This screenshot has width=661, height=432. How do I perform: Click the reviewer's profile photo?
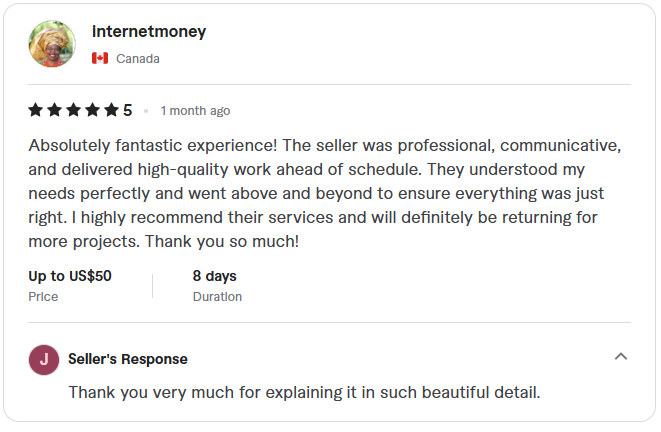coord(52,45)
